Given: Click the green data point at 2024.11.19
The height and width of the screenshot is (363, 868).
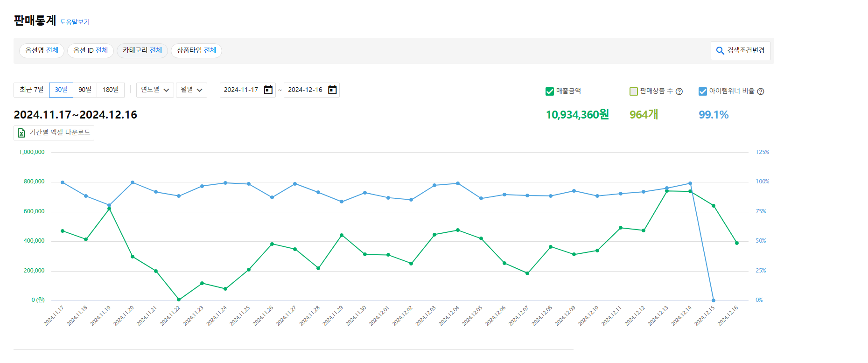Looking at the screenshot, I should [x=109, y=209].
